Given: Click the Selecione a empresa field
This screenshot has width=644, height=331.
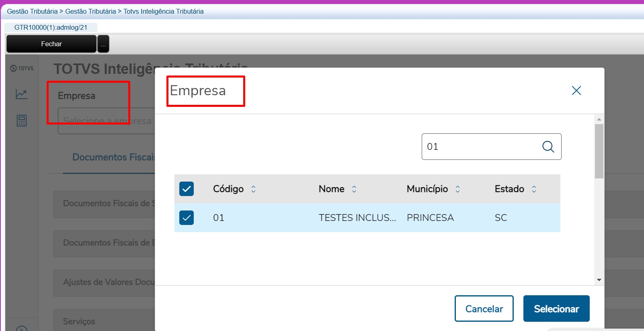Looking at the screenshot, I should click(107, 121).
